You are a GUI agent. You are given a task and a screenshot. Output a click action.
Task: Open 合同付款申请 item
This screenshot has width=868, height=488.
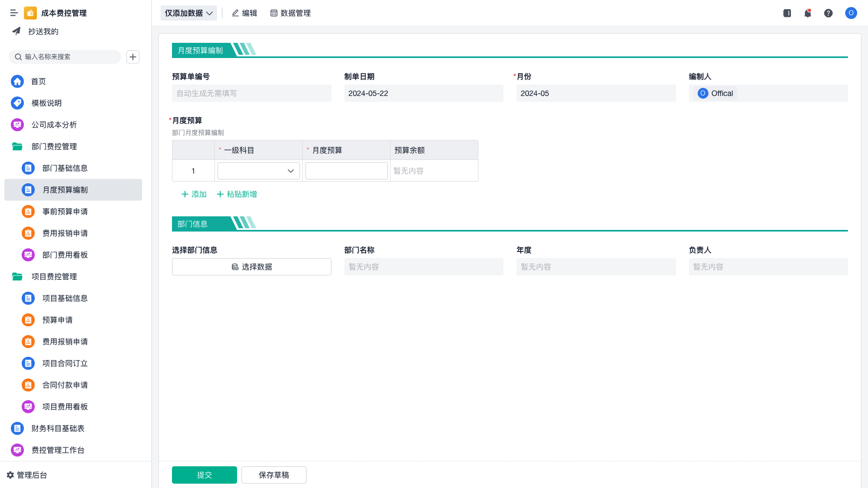coord(73,385)
